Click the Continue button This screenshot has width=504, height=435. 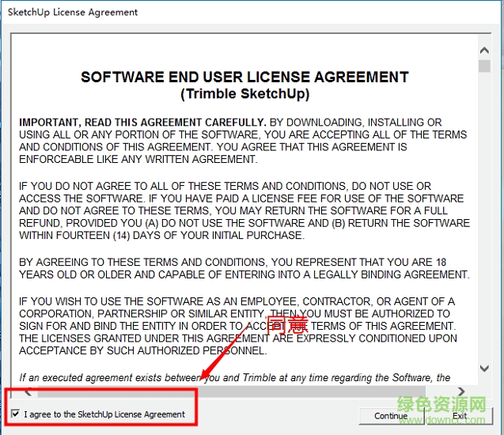pyautogui.click(x=391, y=416)
